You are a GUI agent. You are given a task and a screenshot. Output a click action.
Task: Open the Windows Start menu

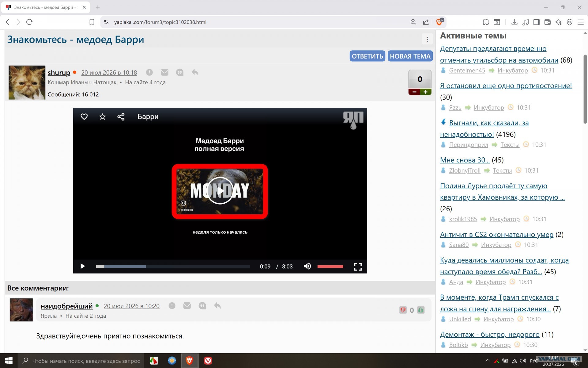[9, 361]
